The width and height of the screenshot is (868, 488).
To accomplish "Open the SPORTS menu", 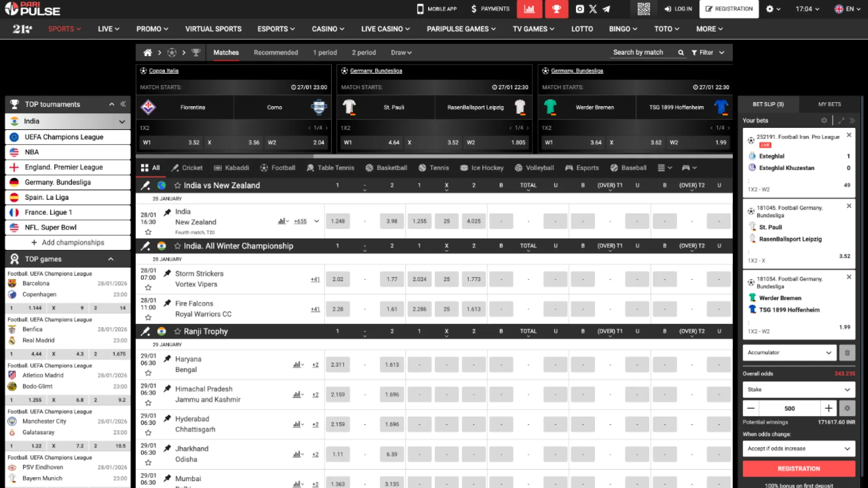I will click(64, 29).
